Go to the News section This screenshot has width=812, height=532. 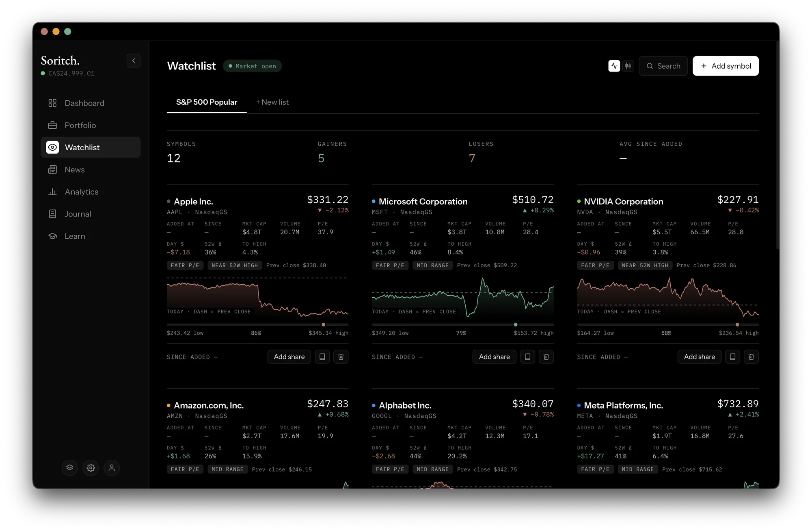tap(91, 170)
